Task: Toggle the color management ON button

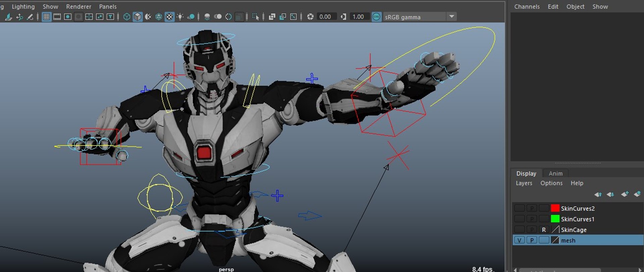Action: click(376, 17)
